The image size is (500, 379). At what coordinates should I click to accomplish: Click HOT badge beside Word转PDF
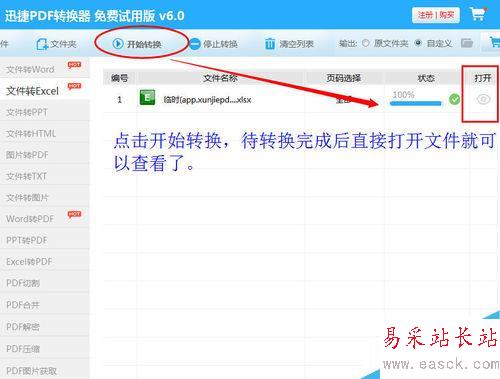pos(74,214)
